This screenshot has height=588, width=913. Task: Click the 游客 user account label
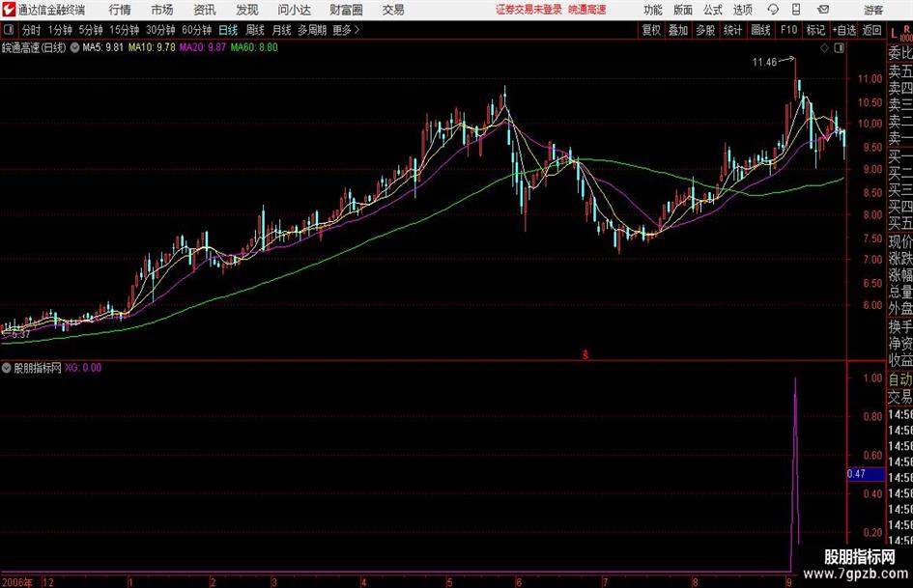point(872,10)
